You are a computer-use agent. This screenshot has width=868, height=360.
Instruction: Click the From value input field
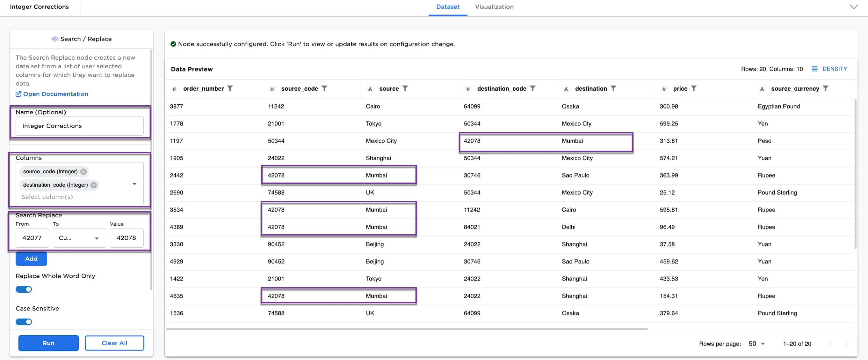32,238
